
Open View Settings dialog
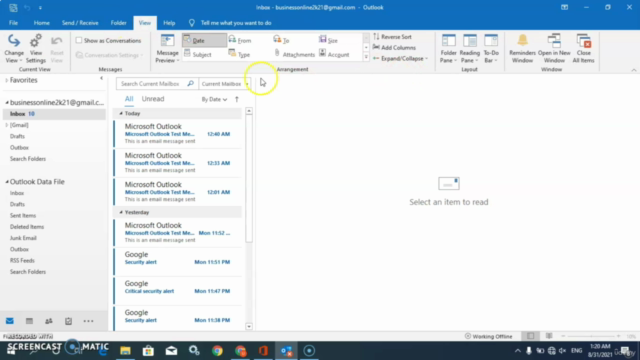pos(36,49)
